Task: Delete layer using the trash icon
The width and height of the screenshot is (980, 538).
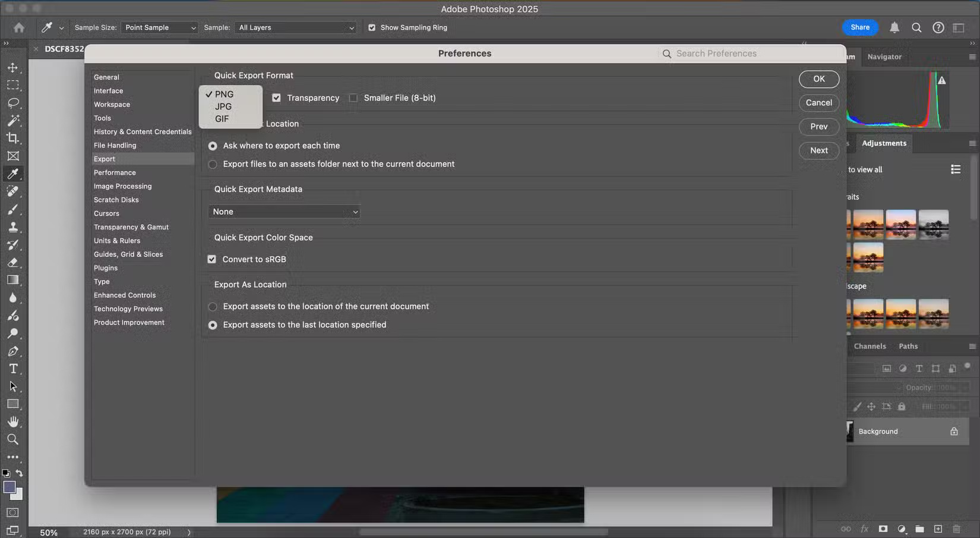Action: tap(956, 528)
